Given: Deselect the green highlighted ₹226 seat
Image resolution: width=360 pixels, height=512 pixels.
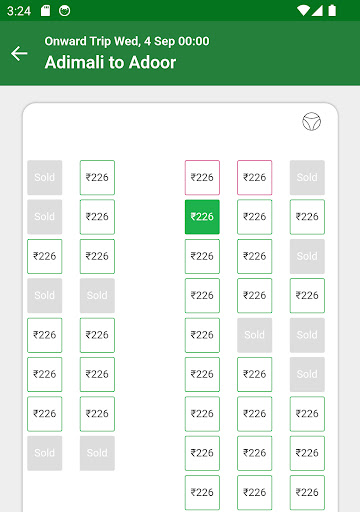Looking at the screenshot, I should (x=202, y=217).
